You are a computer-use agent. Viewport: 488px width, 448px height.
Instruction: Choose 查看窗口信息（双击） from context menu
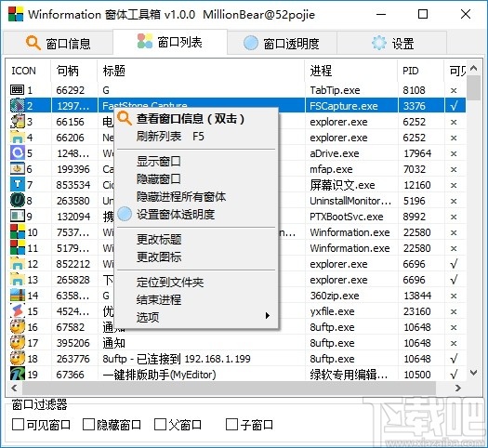pos(196,119)
